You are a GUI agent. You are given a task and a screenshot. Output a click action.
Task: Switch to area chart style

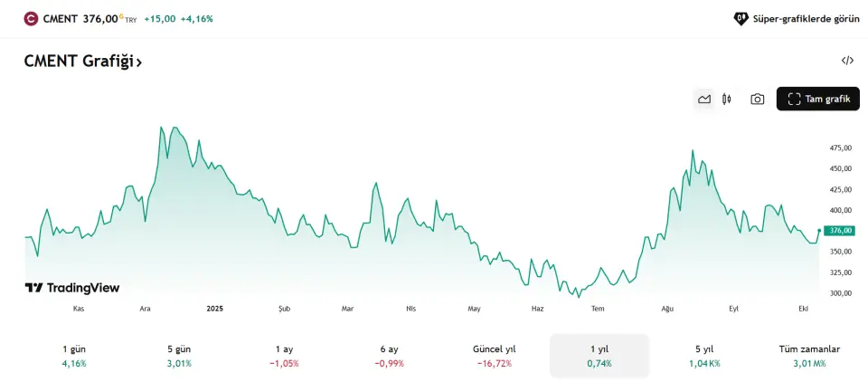point(704,100)
